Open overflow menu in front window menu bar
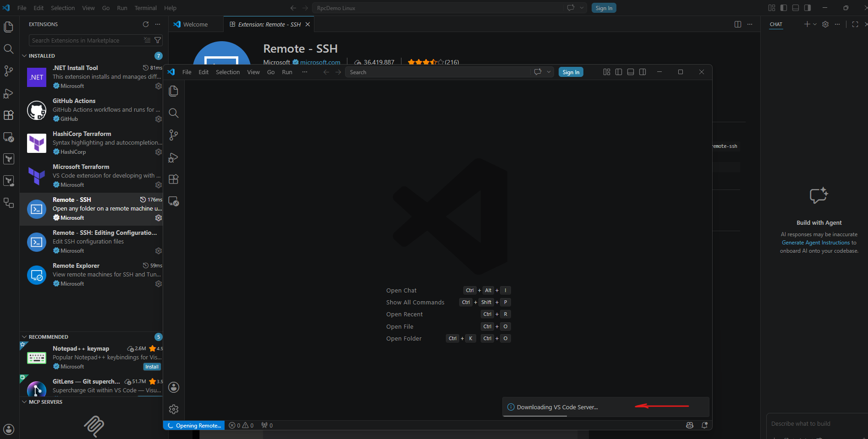 pyautogui.click(x=305, y=72)
